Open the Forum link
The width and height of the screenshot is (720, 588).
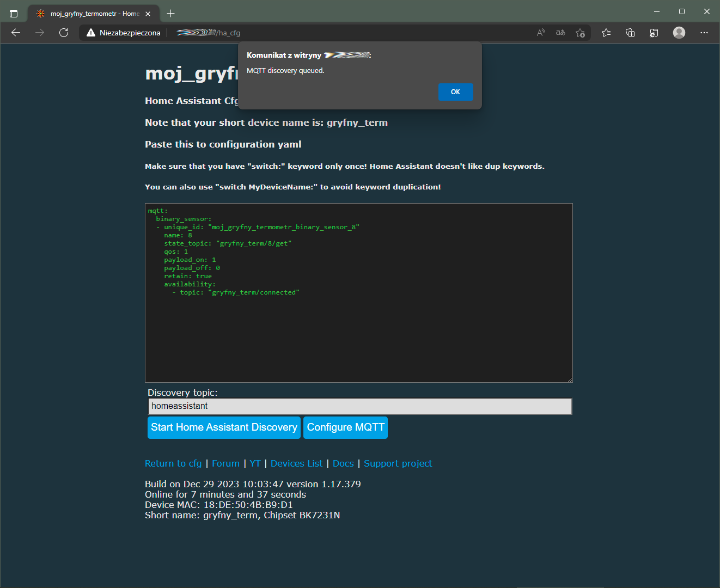pos(225,463)
